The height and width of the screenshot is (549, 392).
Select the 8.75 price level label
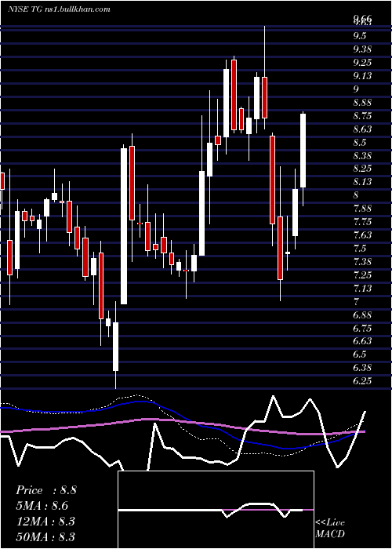click(362, 115)
